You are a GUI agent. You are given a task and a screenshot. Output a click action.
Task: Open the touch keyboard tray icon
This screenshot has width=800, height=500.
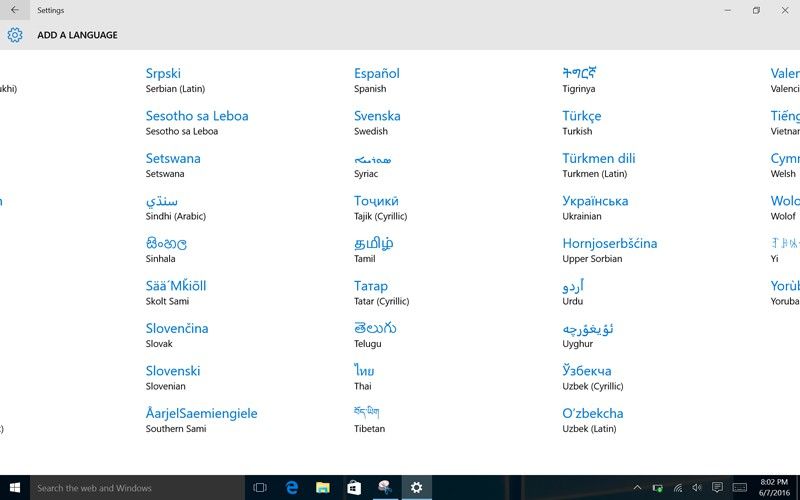tap(739, 488)
